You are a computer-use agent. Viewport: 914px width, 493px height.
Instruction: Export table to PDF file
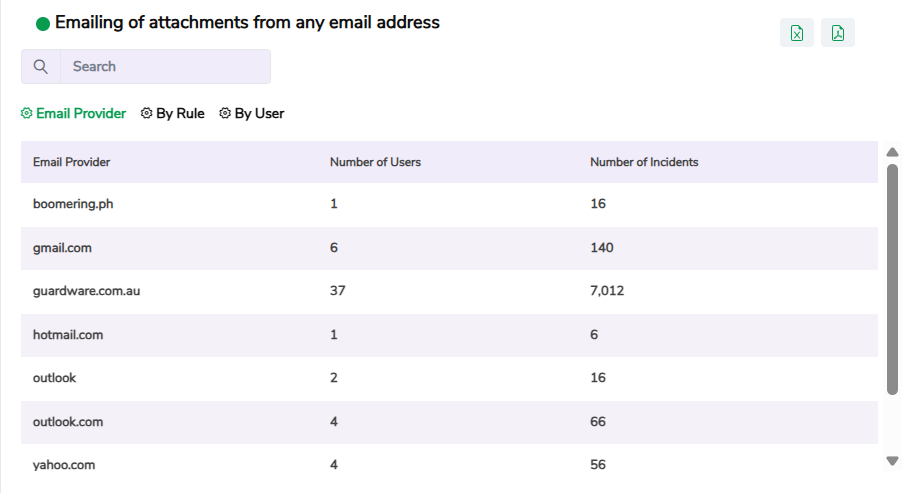[x=838, y=33]
